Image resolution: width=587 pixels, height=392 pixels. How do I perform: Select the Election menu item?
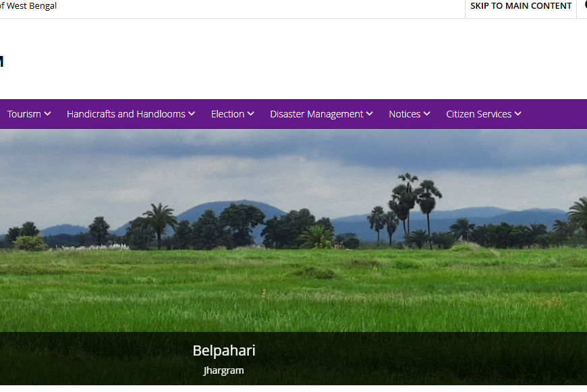(x=227, y=114)
